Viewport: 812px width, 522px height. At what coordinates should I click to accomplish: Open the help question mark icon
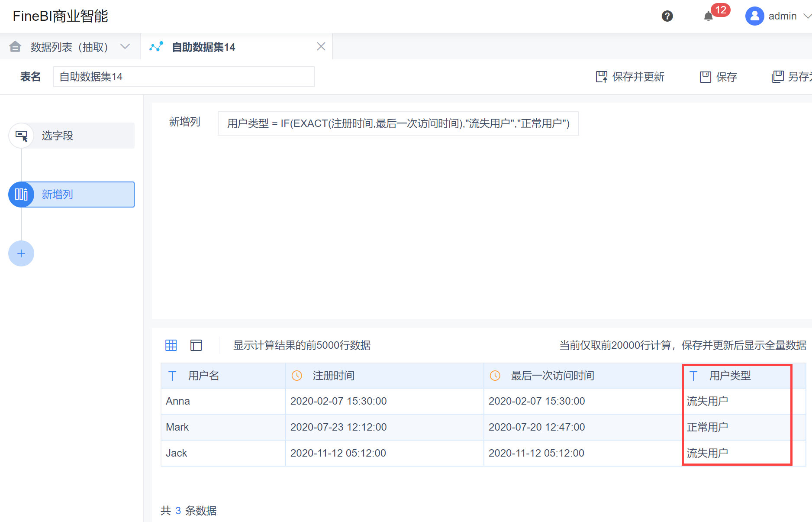[x=667, y=16]
